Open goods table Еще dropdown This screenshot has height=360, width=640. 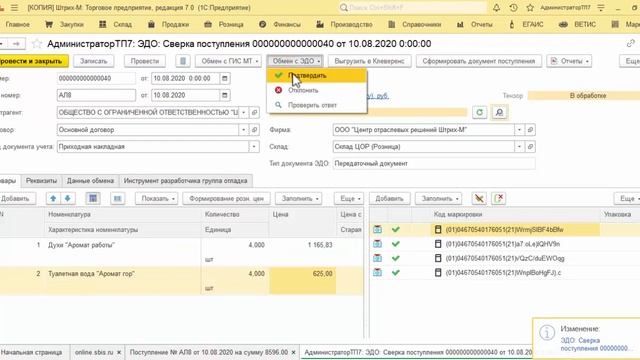pyautogui.click(x=349, y=198)
